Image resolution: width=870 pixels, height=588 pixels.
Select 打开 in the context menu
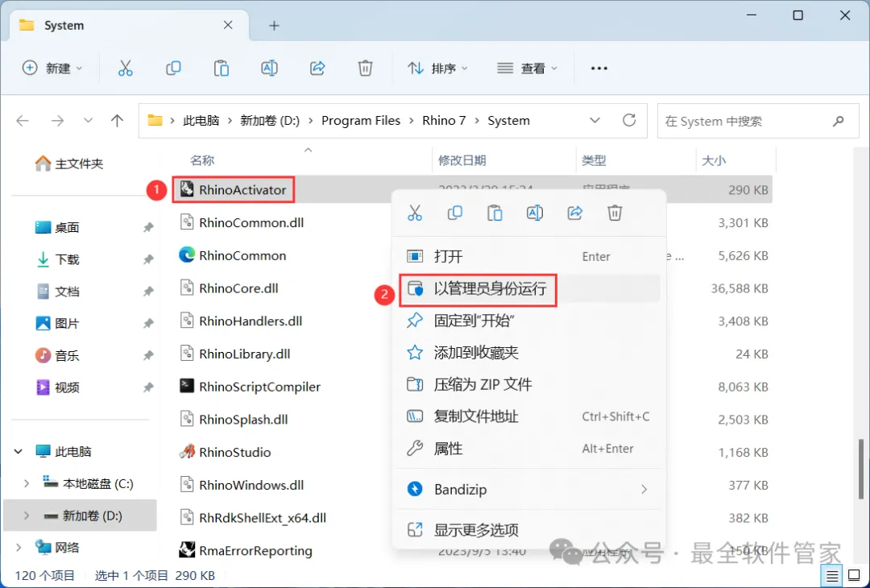click(x=528, y=256)
